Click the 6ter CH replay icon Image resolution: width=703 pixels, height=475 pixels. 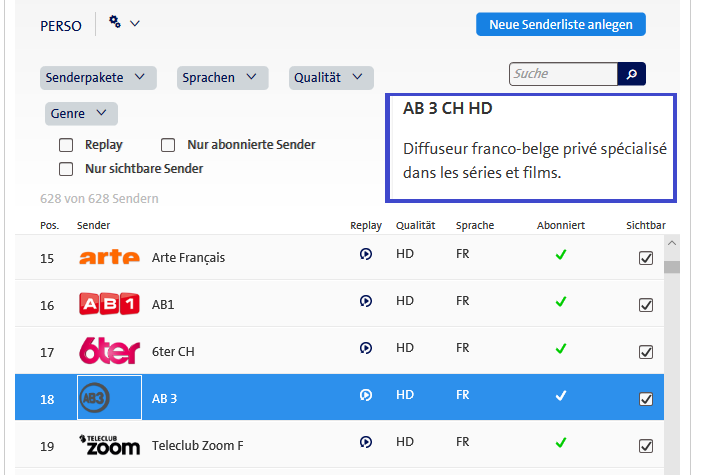[366, 348]
